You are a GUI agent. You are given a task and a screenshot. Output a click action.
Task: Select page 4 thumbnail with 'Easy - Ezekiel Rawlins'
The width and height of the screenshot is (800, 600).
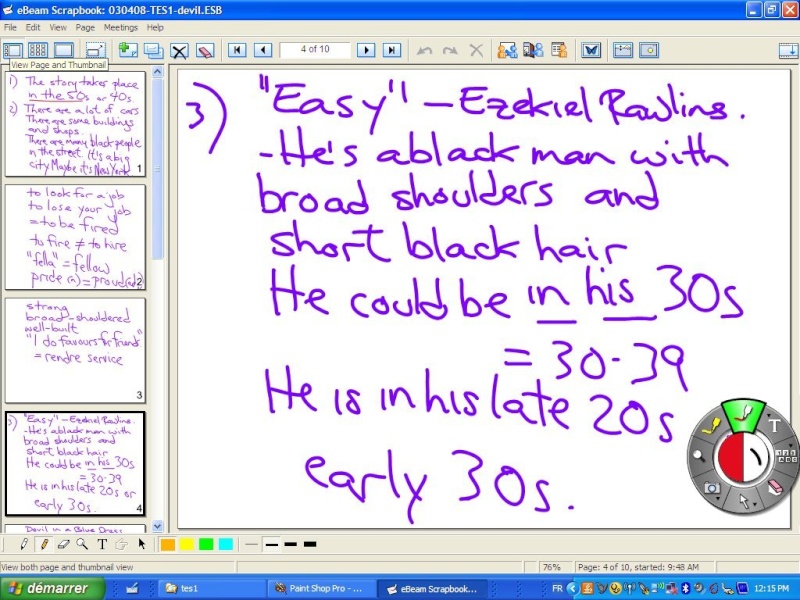[x=76, y=463]
